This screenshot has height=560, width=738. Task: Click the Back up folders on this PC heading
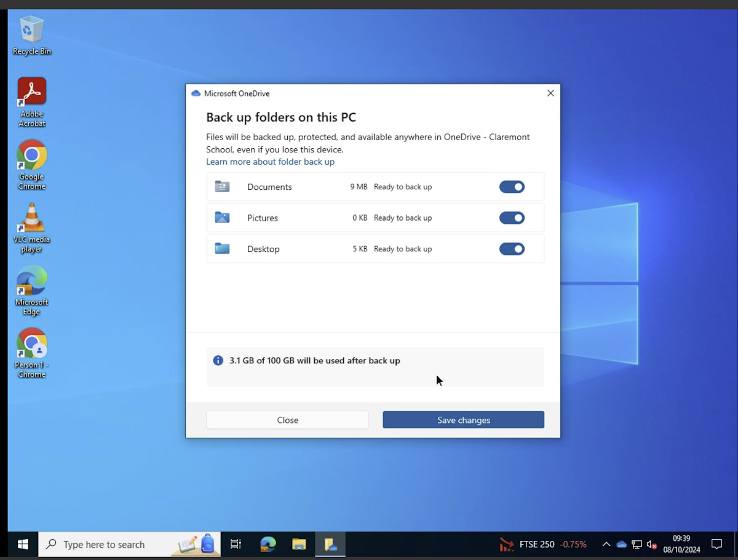(281, 117)
